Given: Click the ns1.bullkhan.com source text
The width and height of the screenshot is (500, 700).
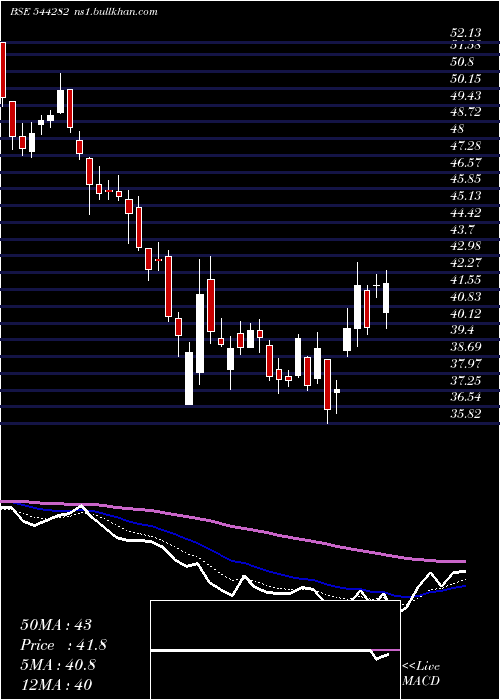Looking at the screenshot, I should click(116, 12).
